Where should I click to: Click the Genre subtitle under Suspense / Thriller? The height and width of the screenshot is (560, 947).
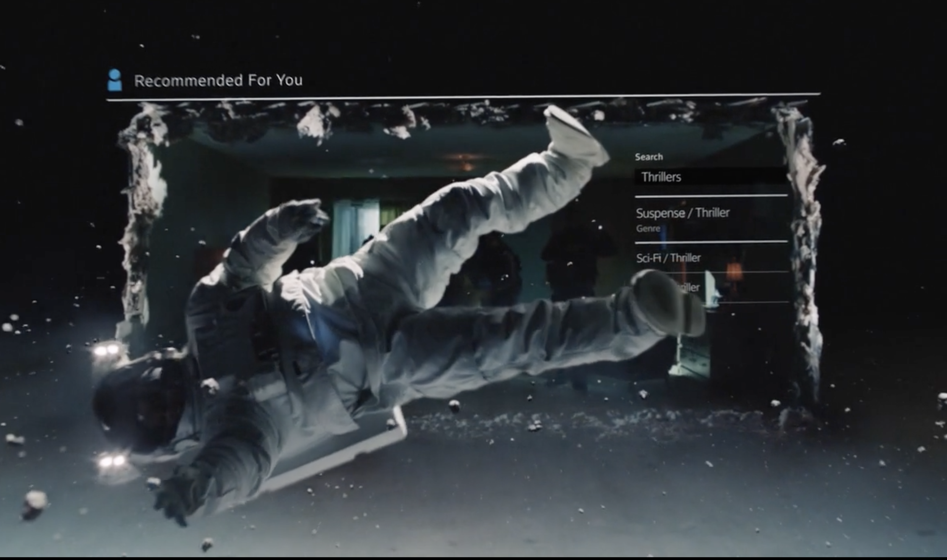[x=648, y=228]
